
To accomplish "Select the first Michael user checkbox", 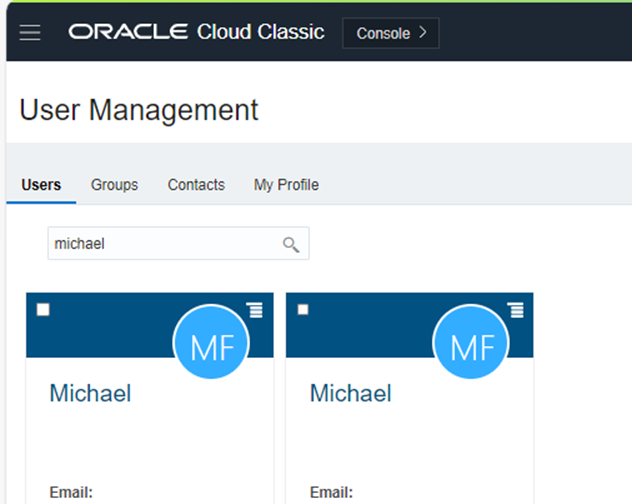I will coord(43,310).
